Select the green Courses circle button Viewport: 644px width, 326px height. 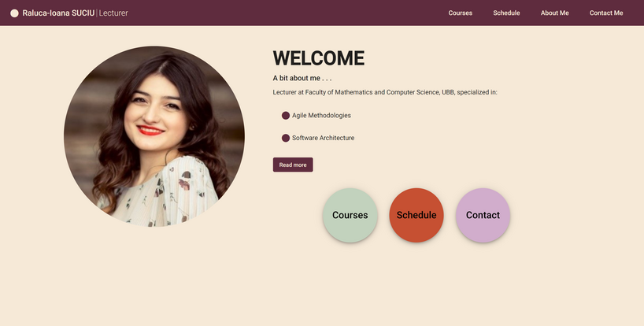click(x=350, y=215)
